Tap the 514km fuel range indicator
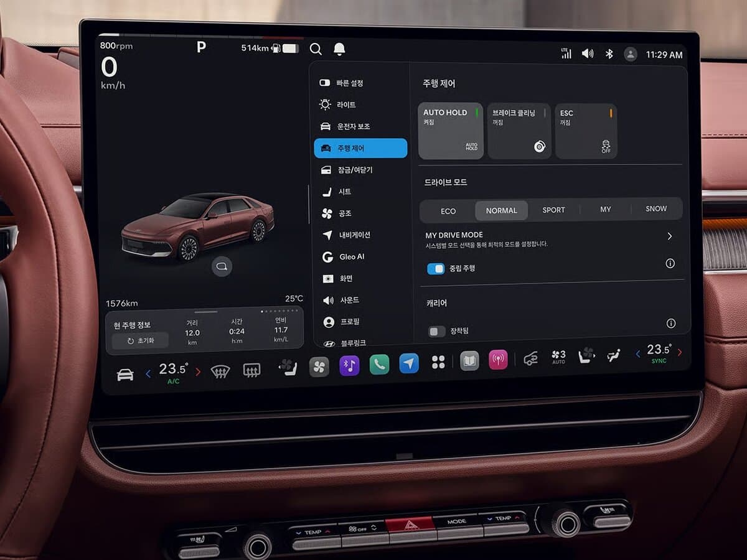This screenshot has height=560, width=747. [270, 49]
